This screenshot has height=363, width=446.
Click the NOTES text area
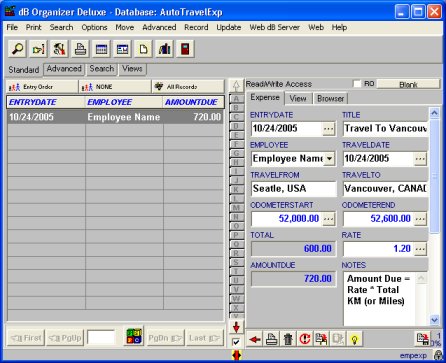(379, 299)
